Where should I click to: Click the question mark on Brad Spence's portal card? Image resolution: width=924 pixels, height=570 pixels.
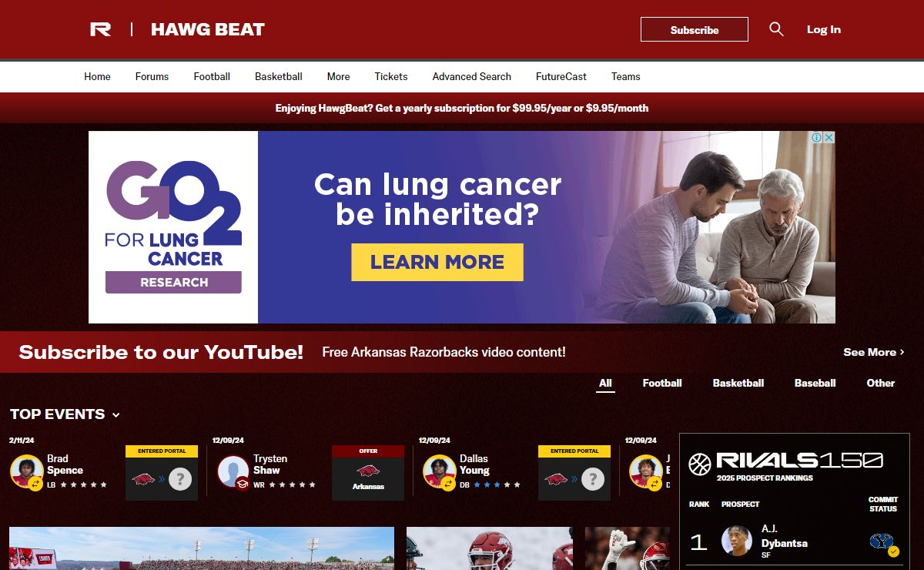click(180, 480)
